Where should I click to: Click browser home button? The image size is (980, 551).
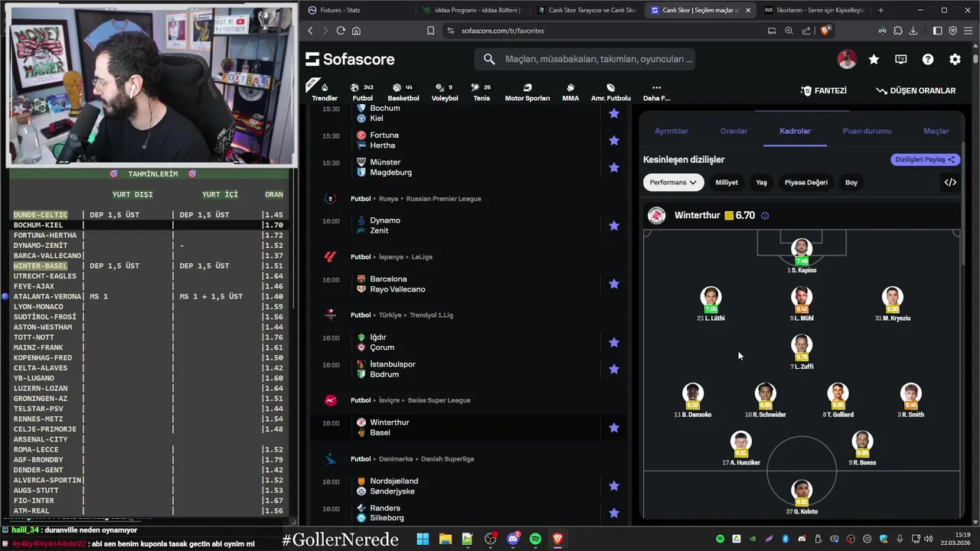pyautogui.click(x=356, y=31)
